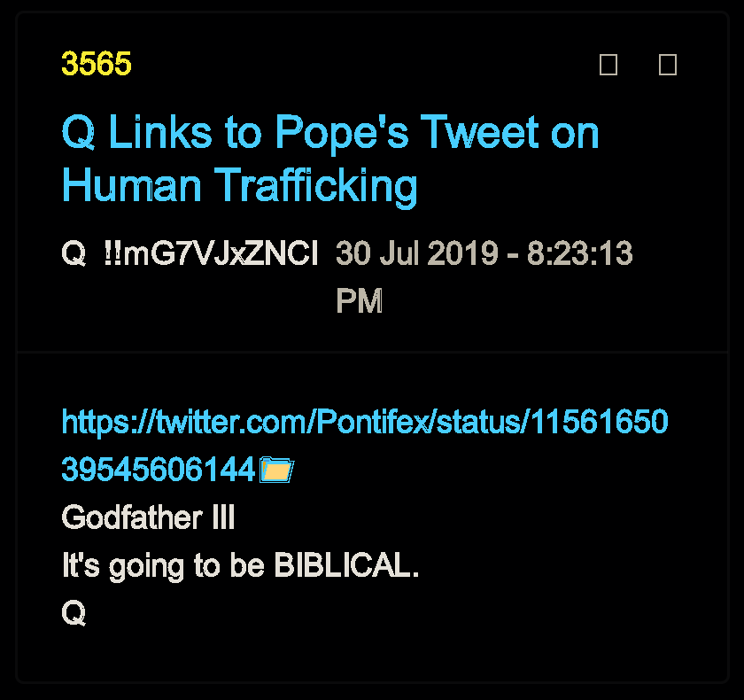
Task: Click the Q signature ending the post
Action: (73, 613)
